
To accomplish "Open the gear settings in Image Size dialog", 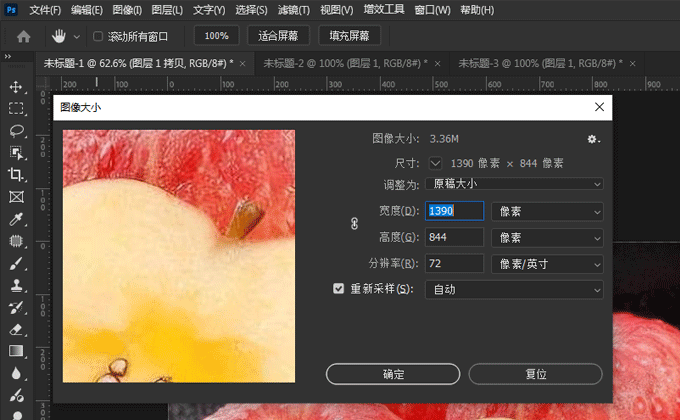I will point(593,139).
